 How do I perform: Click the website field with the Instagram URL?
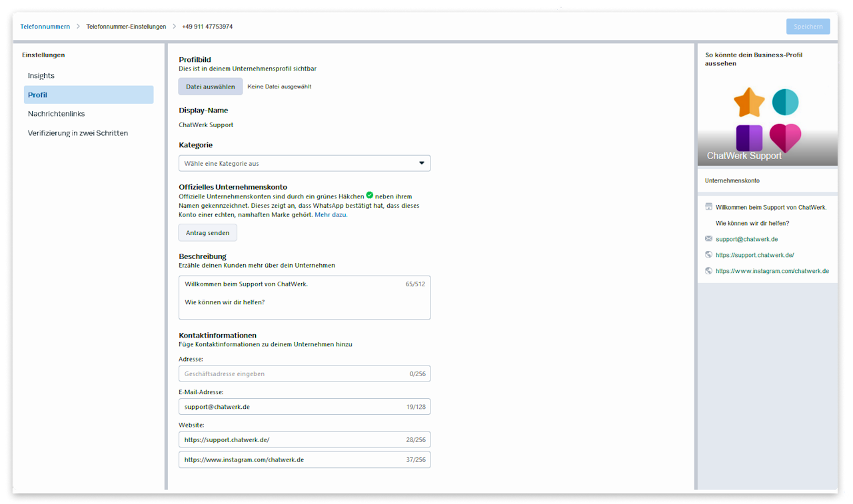tap(305, 459)
